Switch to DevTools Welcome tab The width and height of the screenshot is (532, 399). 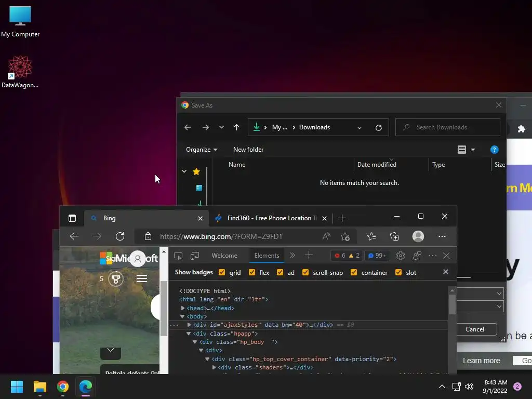point(224,256)
